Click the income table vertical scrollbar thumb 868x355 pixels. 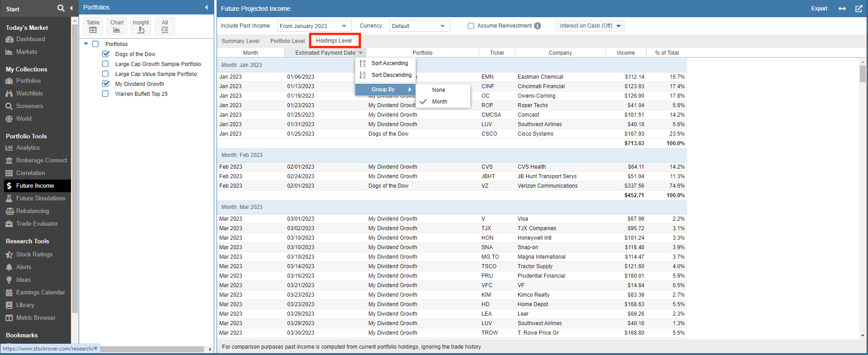tap(863, 74)
